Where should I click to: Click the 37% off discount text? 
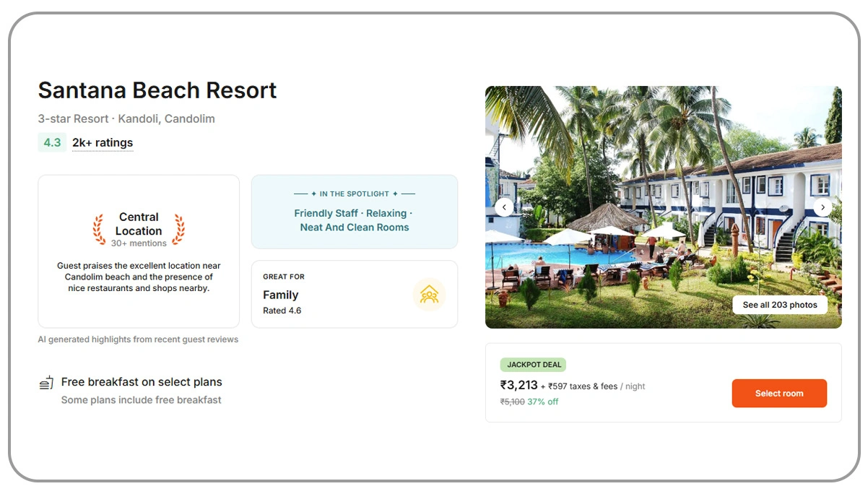(542, 402)
